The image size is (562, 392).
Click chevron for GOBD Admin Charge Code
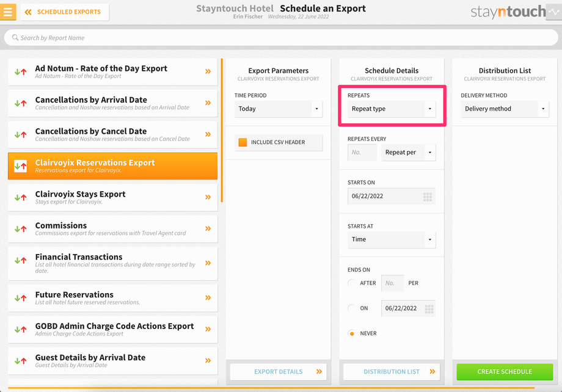pos(208,329)
